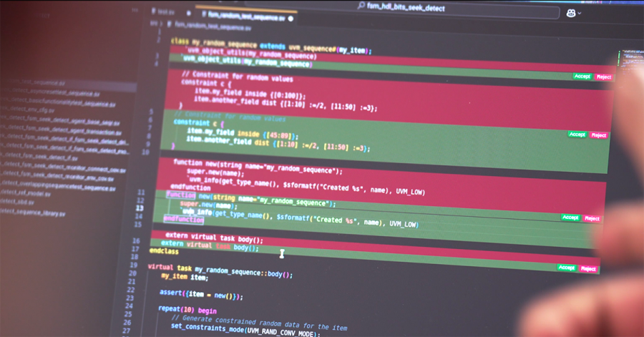Open the Copilot icon in the title bar
Image resolution: width=644 pixels, height=337 pixels.
point(571,13)
